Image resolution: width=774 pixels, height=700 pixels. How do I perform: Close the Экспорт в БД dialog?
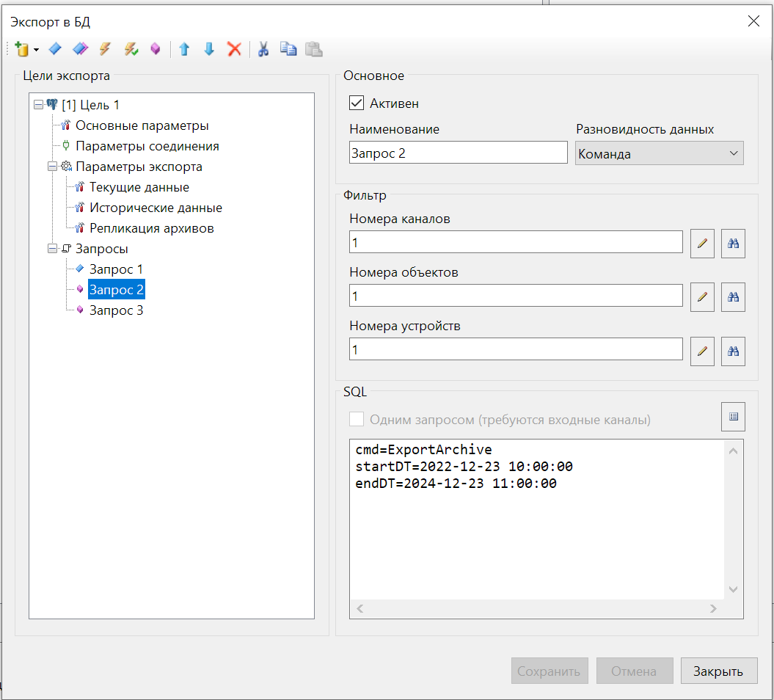tap(753, 21)
